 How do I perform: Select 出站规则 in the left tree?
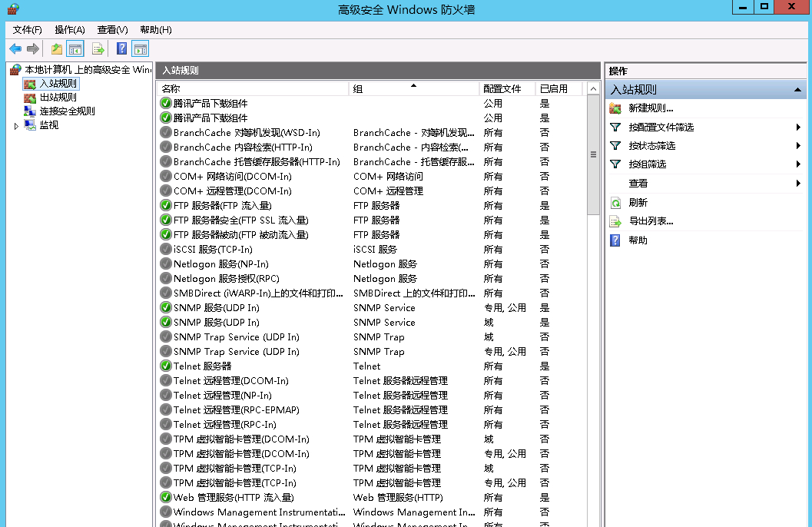(58, 98)
